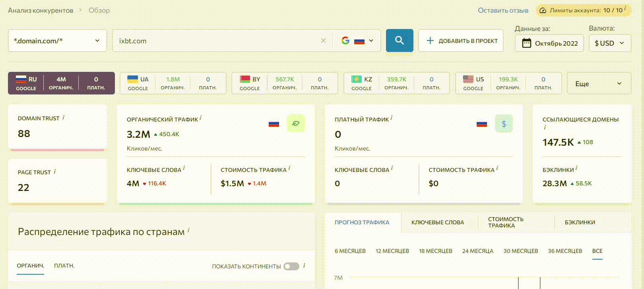The width and height of the screenshot is (644, 289).
Task: Click Оставить отзыв link
Action: coord(503,10)
